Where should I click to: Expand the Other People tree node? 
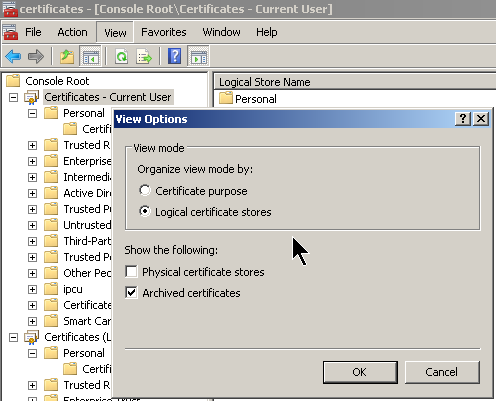32,273
